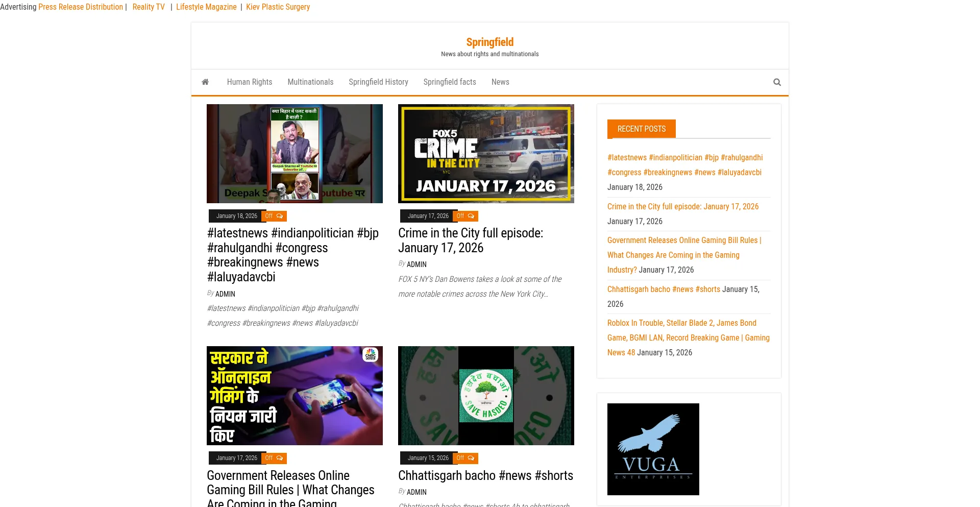Click comments icon on January 18 post
The width and height of the screenshot is (980, 507).
279,216
